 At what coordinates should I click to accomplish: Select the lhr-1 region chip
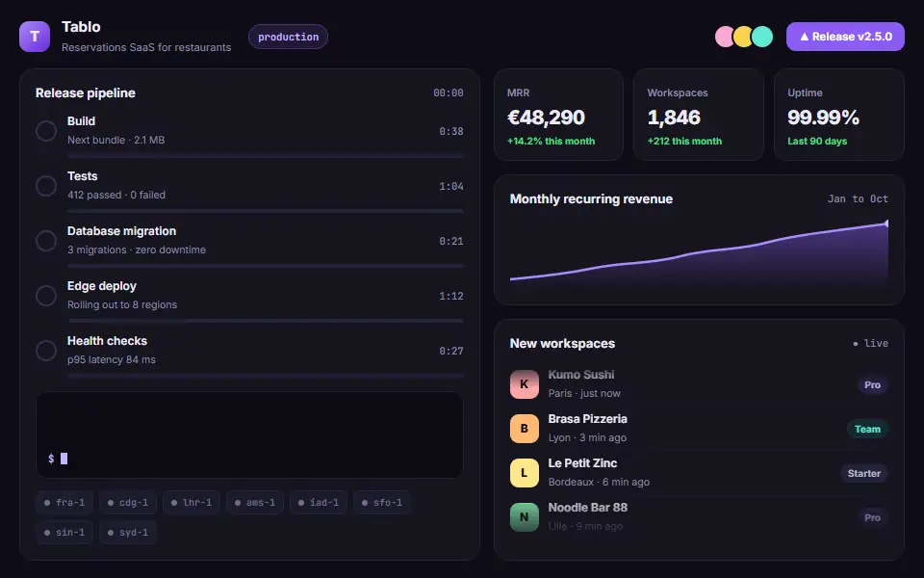click(192, 503)
